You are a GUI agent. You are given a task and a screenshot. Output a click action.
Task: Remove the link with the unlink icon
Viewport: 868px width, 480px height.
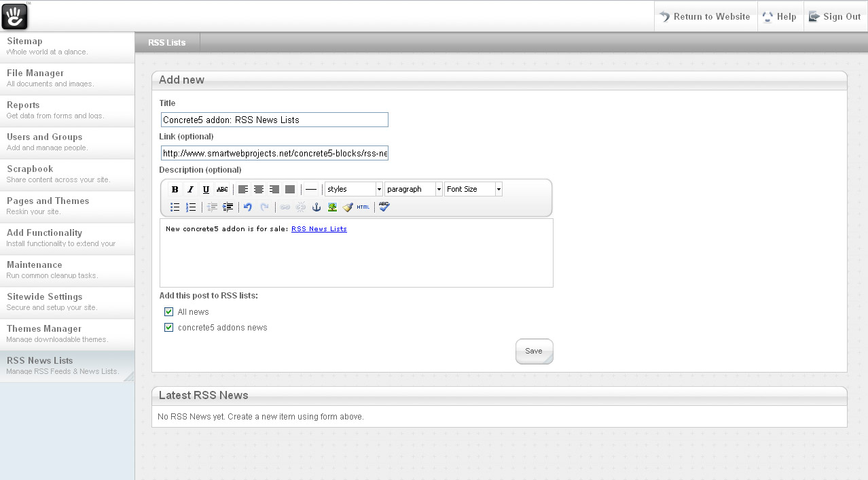pos(301,207)
